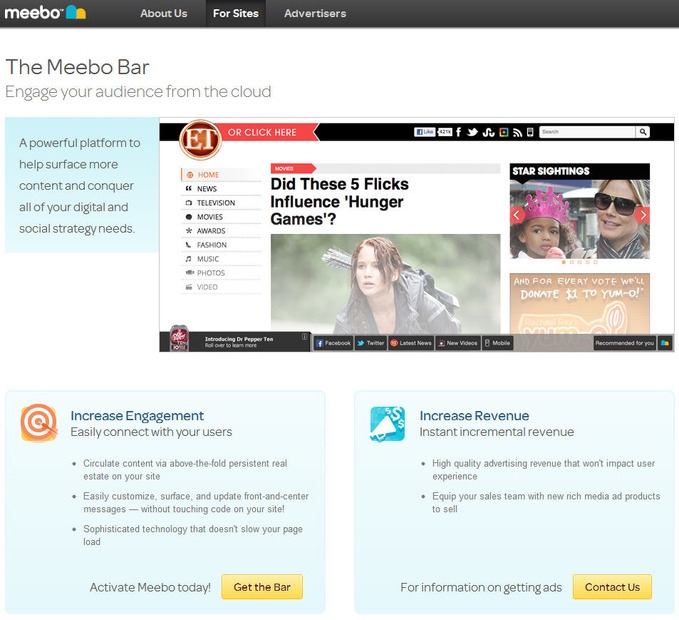Screen dimensions: 679x620
Task: Open Recommended for you in Meebo bar
Action: [624, 343]
